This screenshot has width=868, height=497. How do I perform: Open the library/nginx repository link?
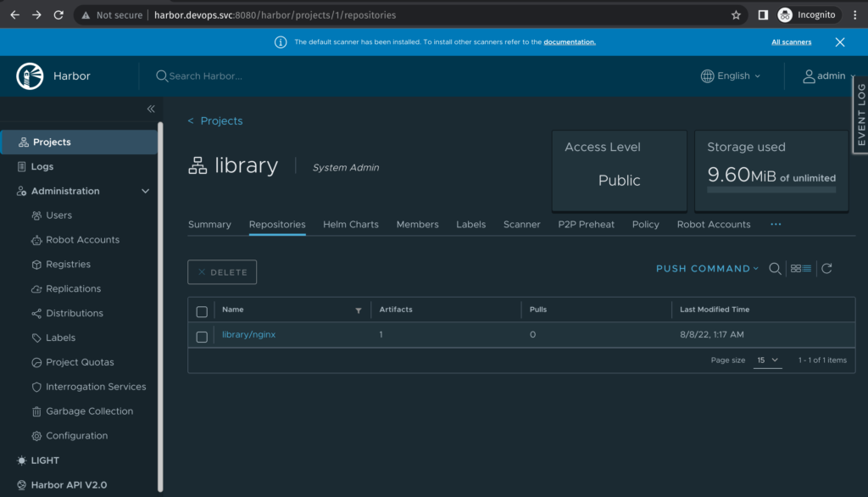click(248, 335)
